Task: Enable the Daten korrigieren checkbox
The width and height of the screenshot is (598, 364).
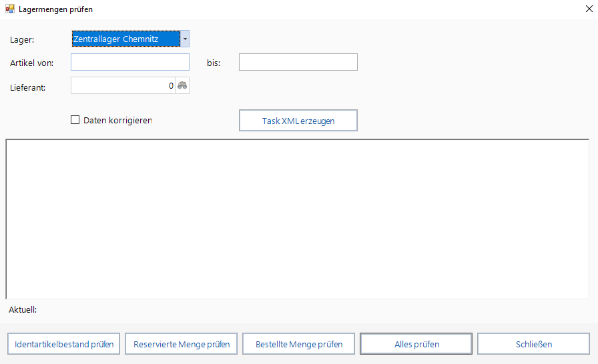Action: point(75,121)
